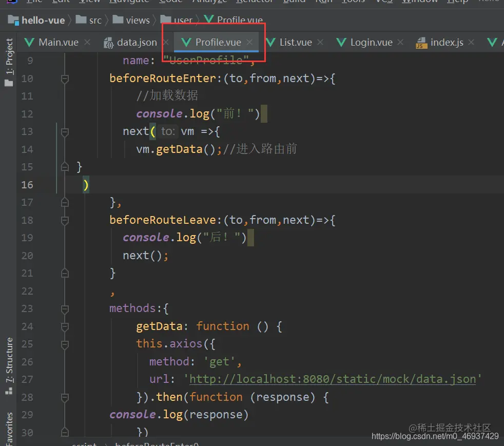Switch to the Main.vue editor tab
This screenshot has height=446, width=504.
click(x=58, y=43)
